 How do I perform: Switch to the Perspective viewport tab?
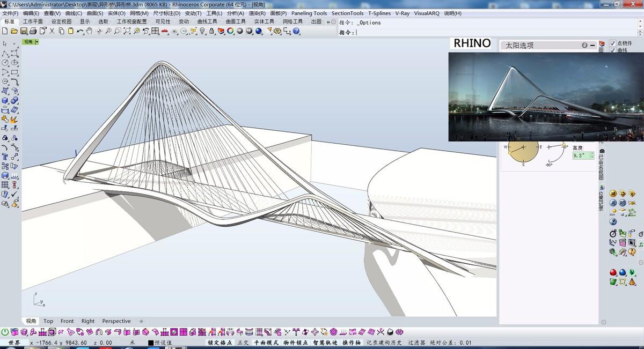click(x=116, y=321)
